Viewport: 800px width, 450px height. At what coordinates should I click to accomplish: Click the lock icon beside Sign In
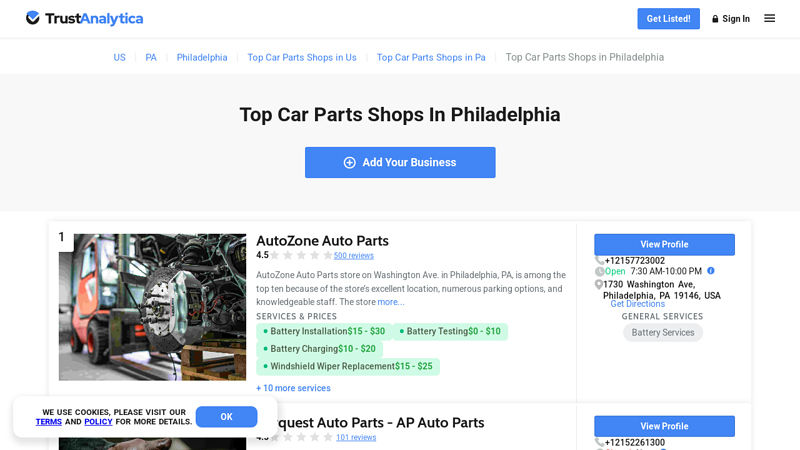coord(715,19)
